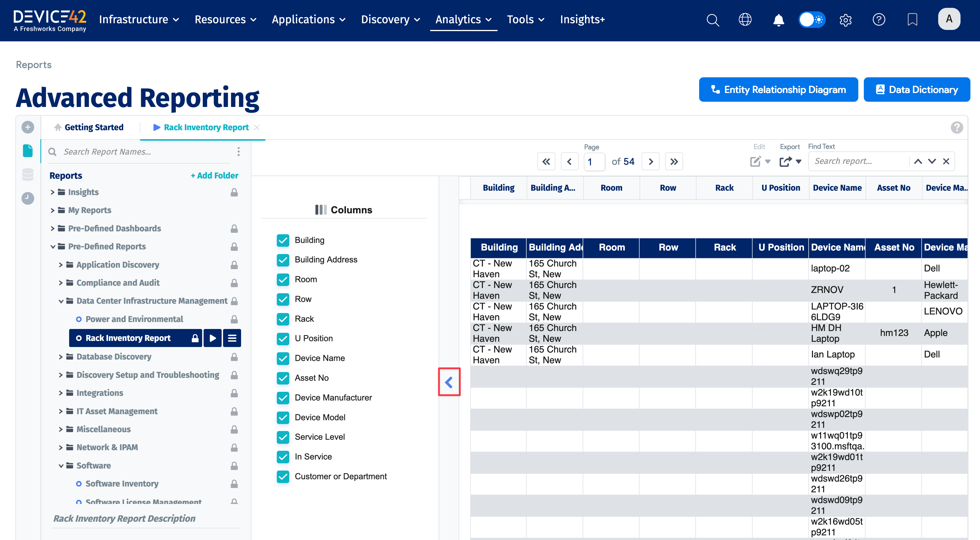Switch to the Getting Started tab
This screenshot has width=980, height=540.
(x=89, y=127)
